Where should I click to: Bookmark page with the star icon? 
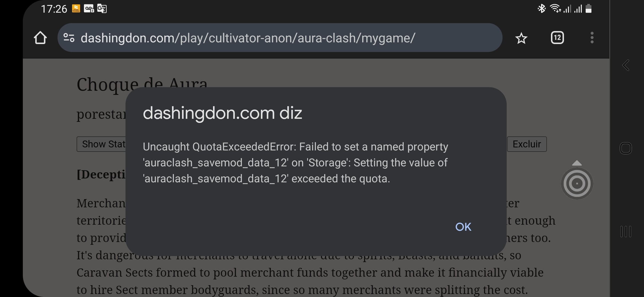click(x=521, y=38)
